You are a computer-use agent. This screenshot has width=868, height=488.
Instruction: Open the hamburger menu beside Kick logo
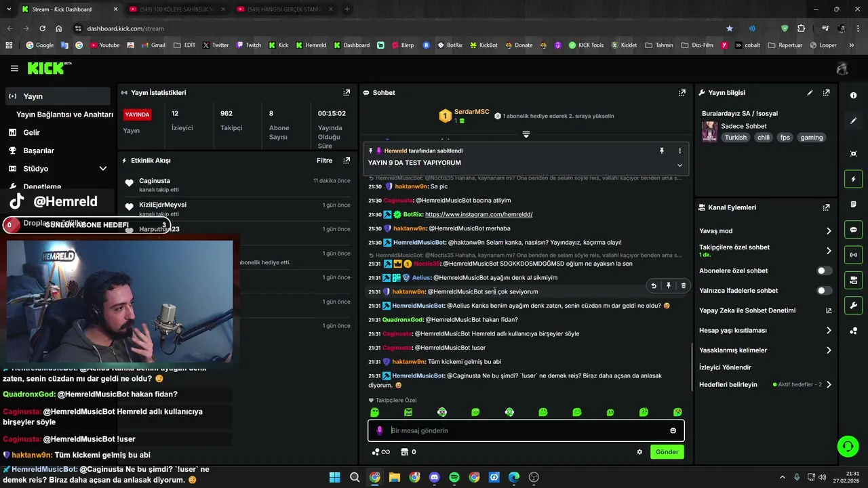point(14,68)
